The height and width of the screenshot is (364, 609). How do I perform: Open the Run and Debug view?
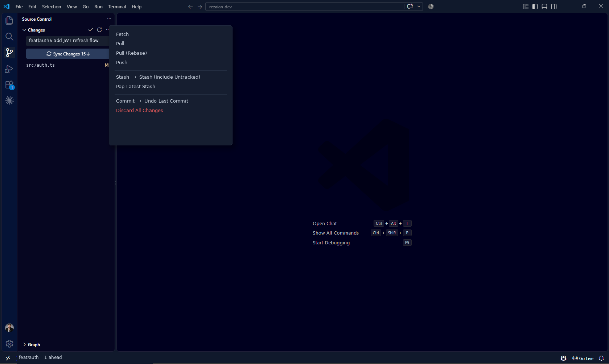(9, 69)
